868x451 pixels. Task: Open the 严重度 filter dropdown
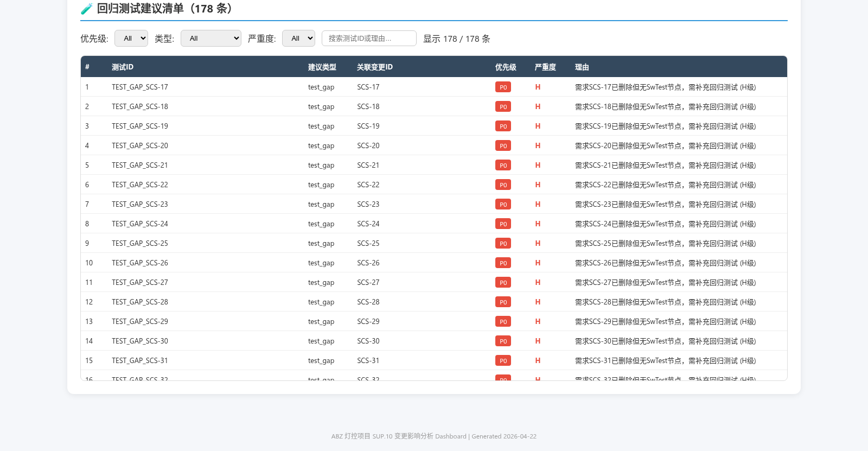[298, 38]
